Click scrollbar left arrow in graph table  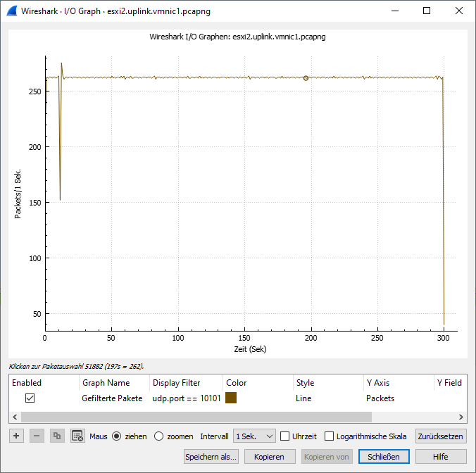(x=15, y=417)
